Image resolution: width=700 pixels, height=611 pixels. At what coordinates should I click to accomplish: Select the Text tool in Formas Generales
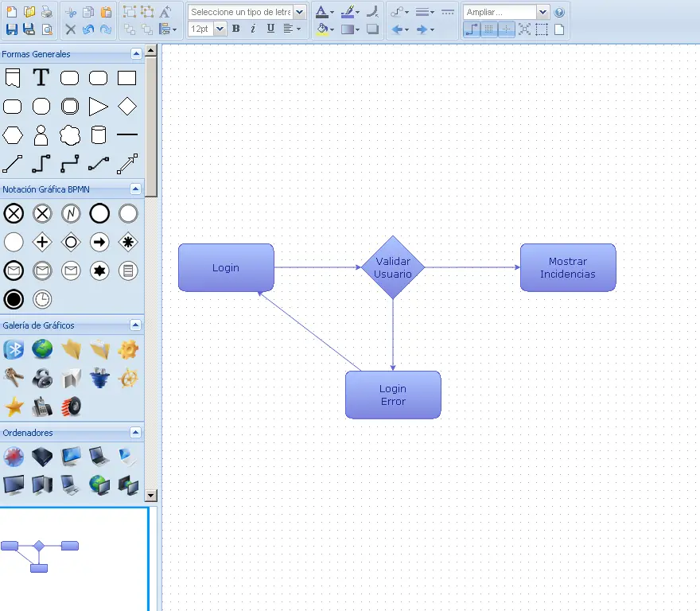point(41,77)
